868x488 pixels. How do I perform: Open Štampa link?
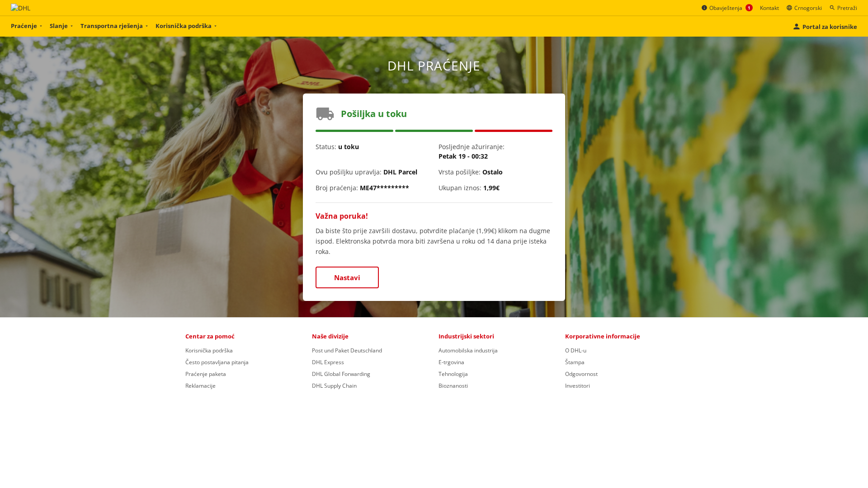[575, 362]
